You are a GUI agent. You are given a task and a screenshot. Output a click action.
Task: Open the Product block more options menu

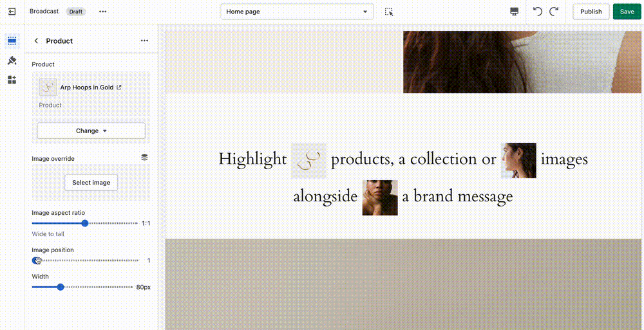pos(144,41)
